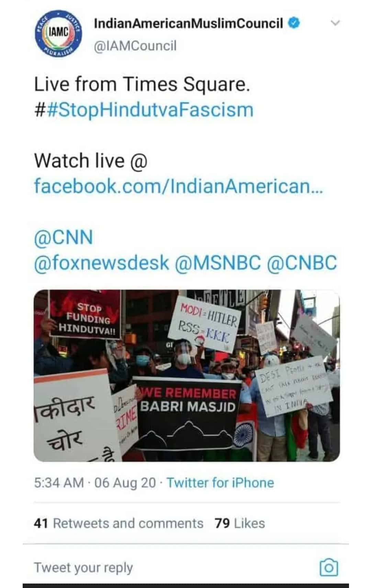Visit the @IAMCouncil handle
Viewport: 371px width, 588px height.
135,46
